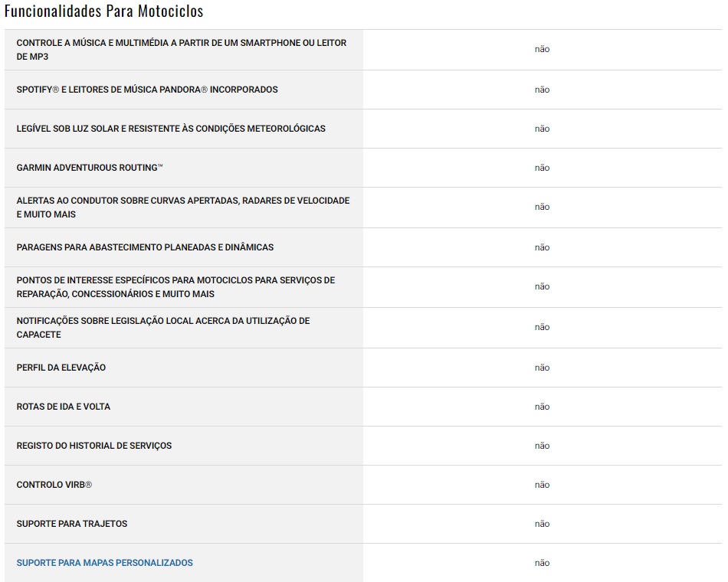This screenshot has height=582, width=728.
Task: Click the Garmin Adventurous Routing label
Action: (90, 168)
